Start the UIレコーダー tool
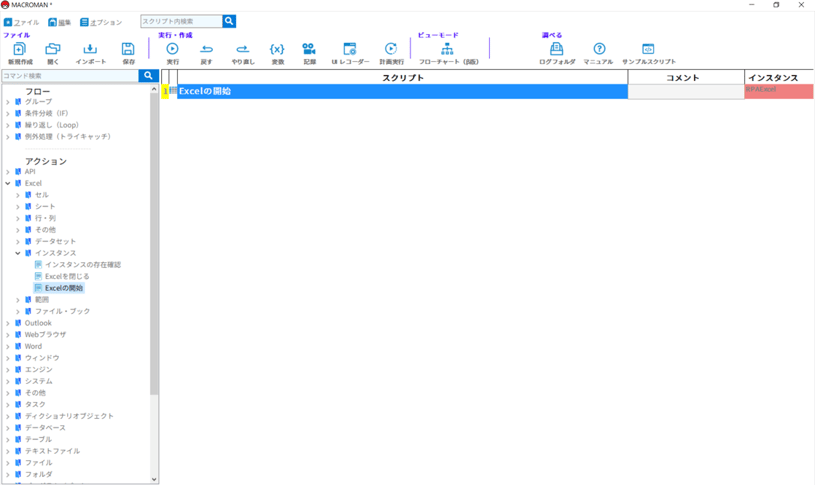Viewport: 815px width, 485px height. 350,49
